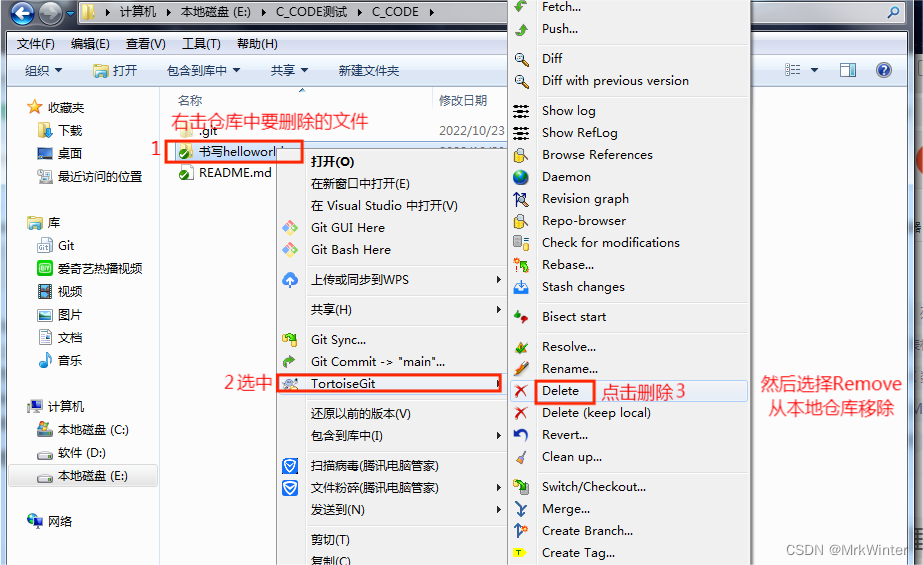The width and height of the screenshot is (923, 565).
Task: Click the Stash changes icon
Action: coord(521,287)
